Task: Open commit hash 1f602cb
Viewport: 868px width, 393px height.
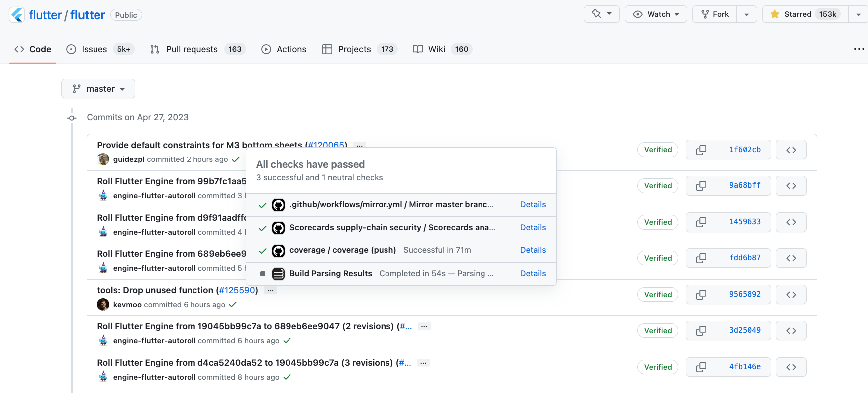Action: tap(745, 150)
